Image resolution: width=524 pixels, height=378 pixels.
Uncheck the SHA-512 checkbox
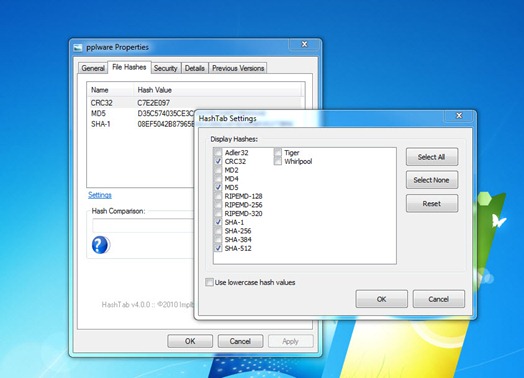pyautogui.click(x=218, y=248)
